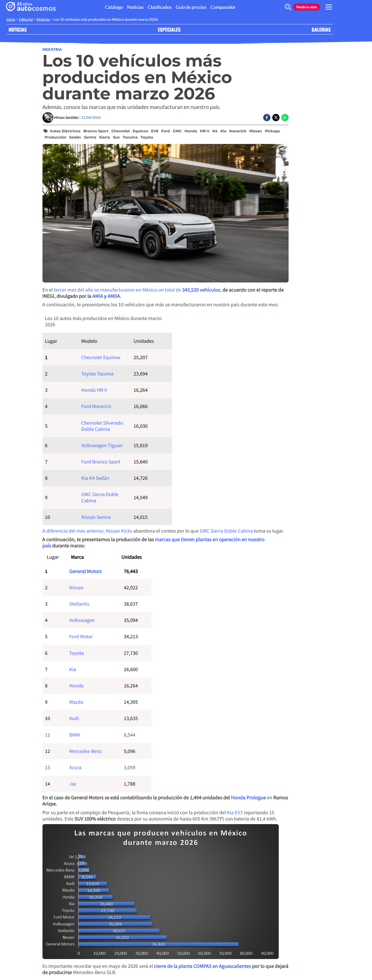The height and width of the screenshot is (980, 372).
Task: Click the Kia EV3 hero photo
Action: click(165, 213)
